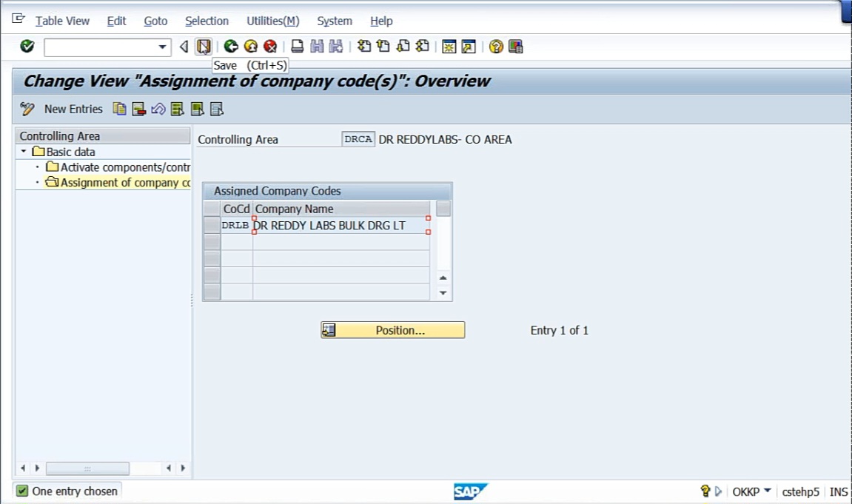
Task: Select Assignment of company code(s) tree item
Action: pyautogui.click(x=118, y=183)
